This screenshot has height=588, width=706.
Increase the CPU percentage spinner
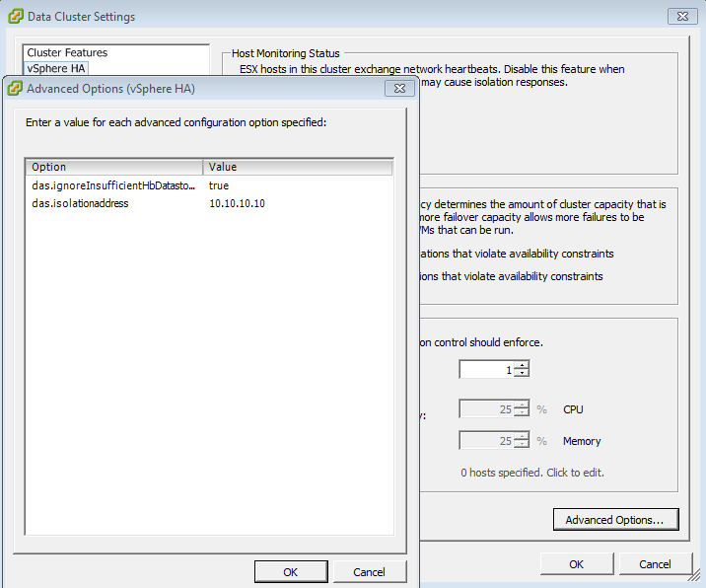(x=522, y=405)
